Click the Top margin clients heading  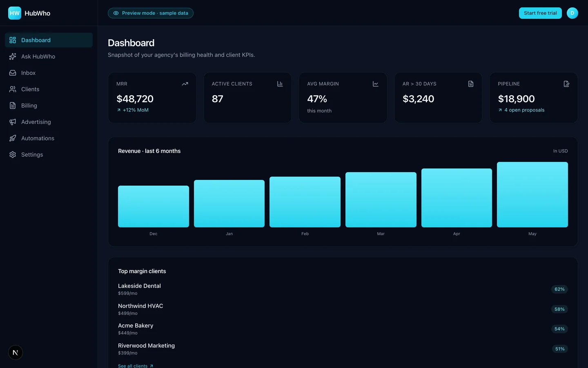pos(142,271)
